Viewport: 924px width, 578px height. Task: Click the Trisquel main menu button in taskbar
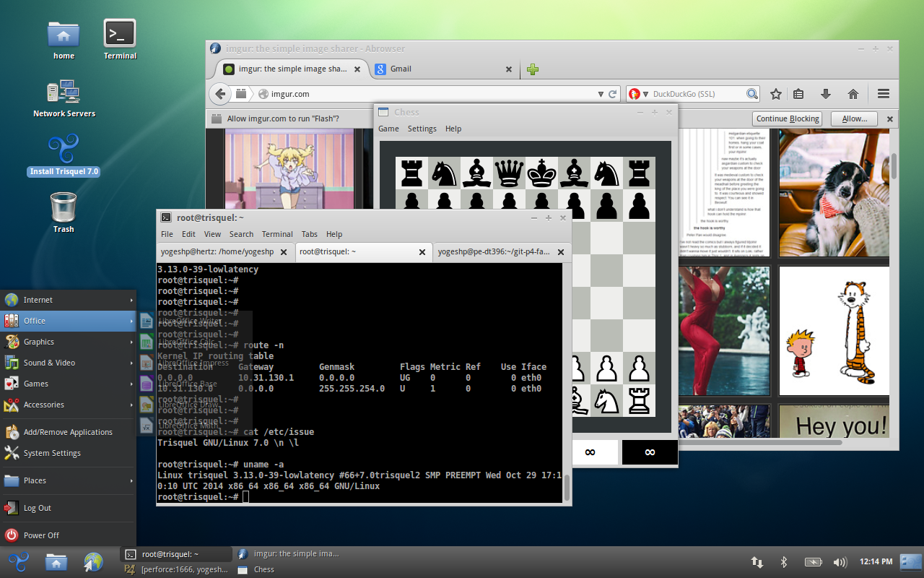(x=17, y=562)
